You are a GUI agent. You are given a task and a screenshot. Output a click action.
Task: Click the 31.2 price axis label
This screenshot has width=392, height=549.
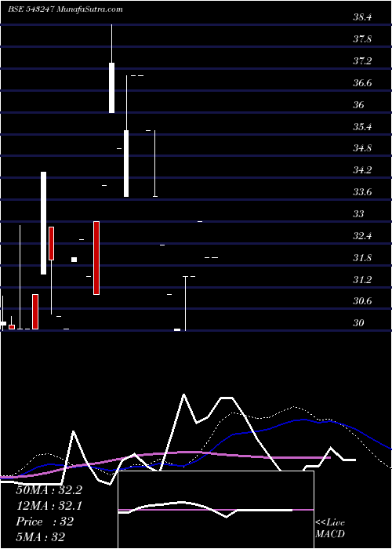(x=362, y=280)
